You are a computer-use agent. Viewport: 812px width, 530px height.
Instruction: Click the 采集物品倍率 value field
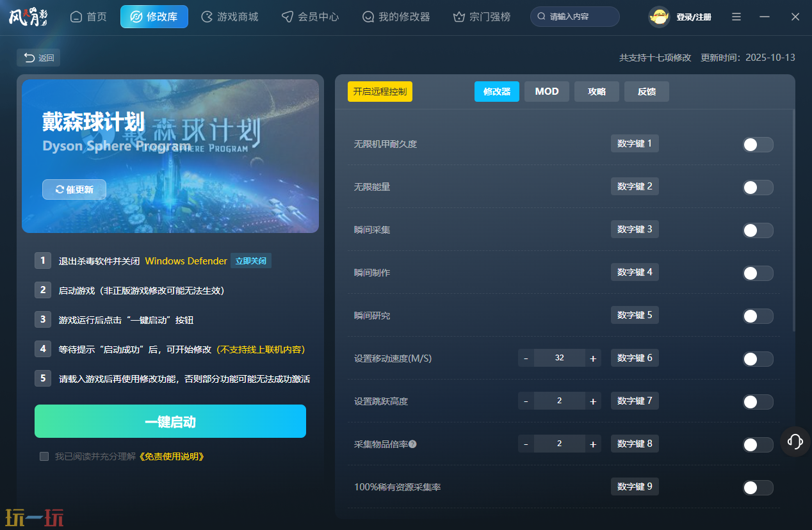[560, 444]
